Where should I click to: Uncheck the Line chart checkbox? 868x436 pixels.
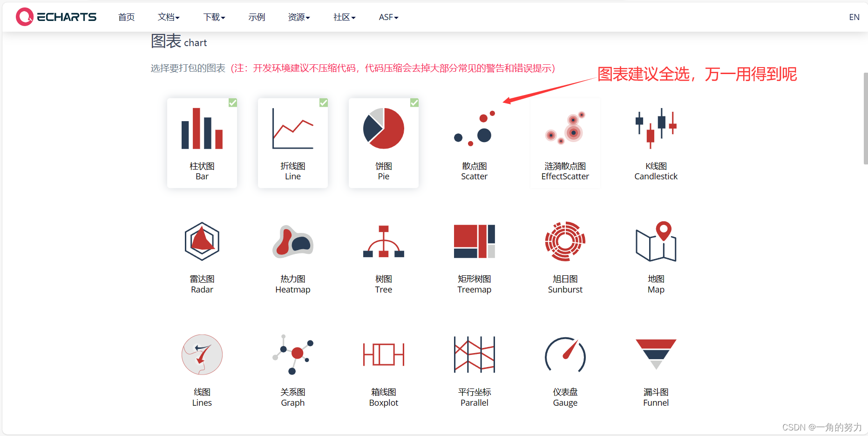323,102
